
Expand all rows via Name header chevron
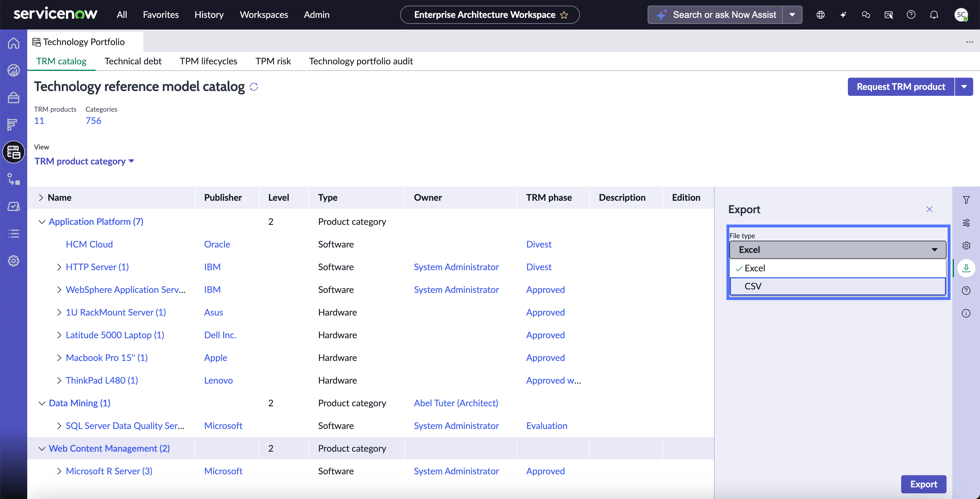[x=41, y=198]
